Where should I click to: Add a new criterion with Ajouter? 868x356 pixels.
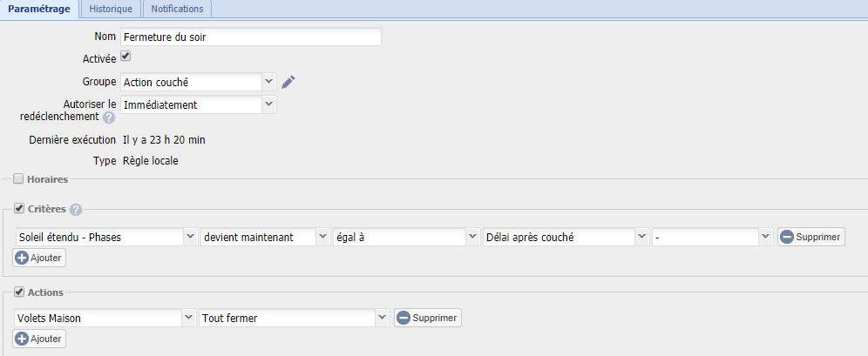tap(39, 258)
